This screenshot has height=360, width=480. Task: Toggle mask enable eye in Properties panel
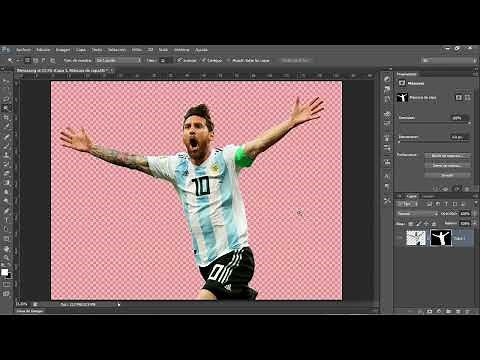point(457,189)
